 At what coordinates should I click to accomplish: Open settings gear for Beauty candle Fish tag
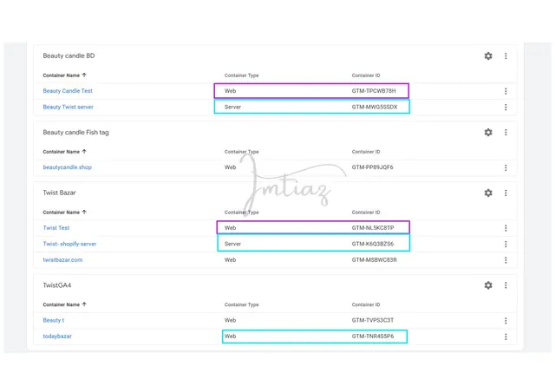(488, 133)
